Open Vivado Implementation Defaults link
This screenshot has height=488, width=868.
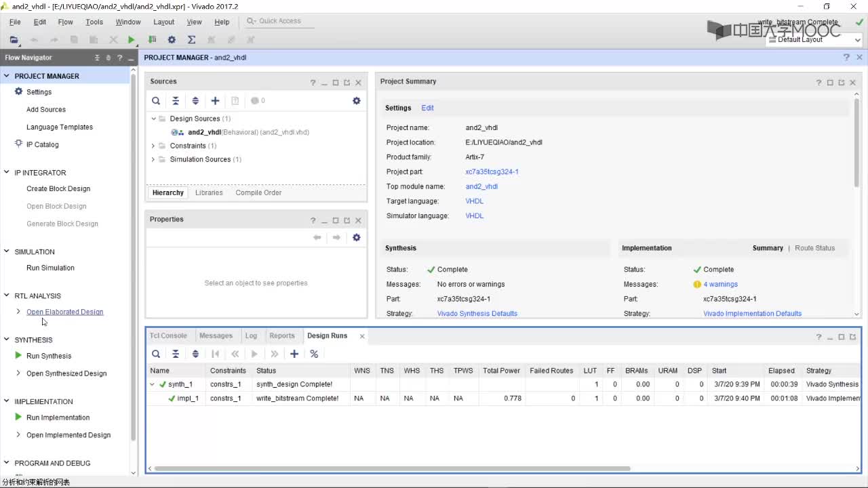pyautogui.click(x=752, y=313)
